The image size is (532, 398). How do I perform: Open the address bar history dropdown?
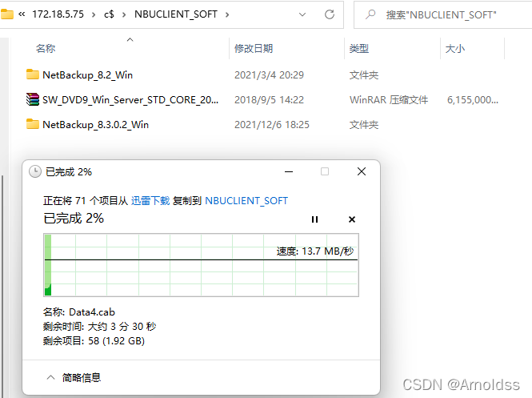(x=302, y=14)
